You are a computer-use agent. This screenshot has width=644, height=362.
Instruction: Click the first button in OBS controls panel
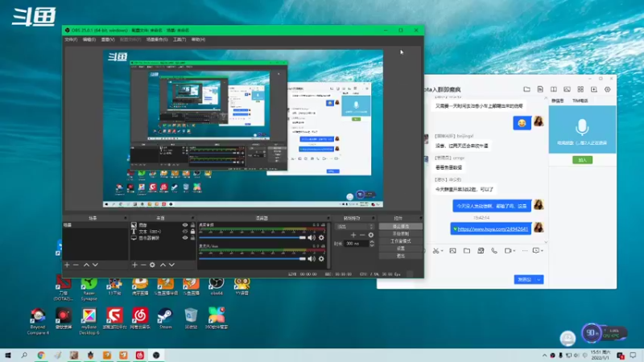[400, 227]
